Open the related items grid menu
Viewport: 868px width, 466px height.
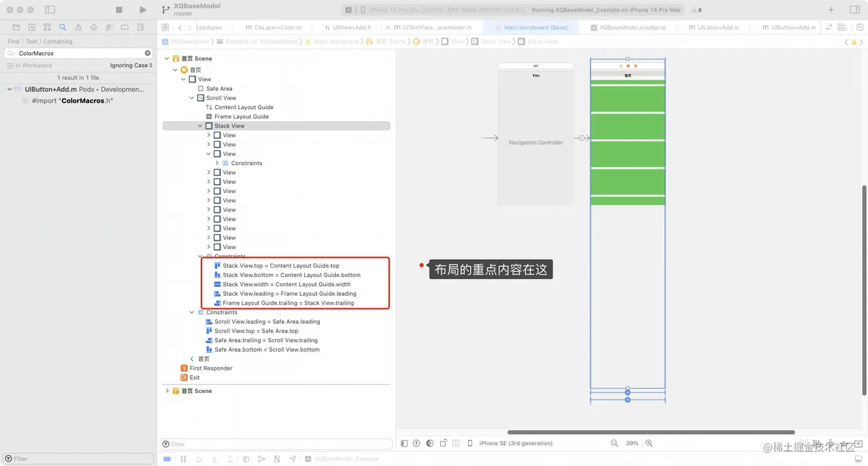[165, 27]
